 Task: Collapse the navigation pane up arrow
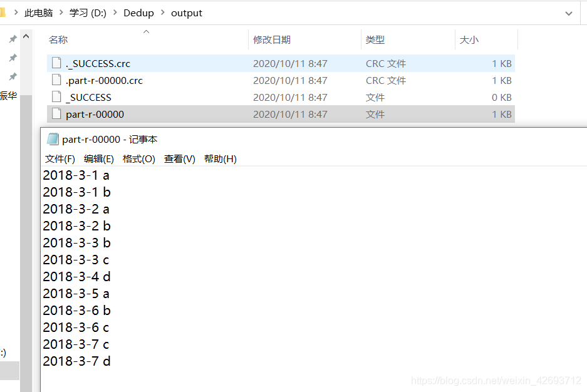click(x=26, y=37)
